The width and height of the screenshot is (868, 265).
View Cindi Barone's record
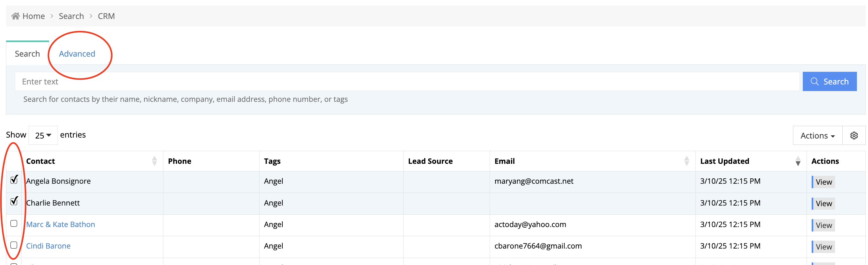823,247
